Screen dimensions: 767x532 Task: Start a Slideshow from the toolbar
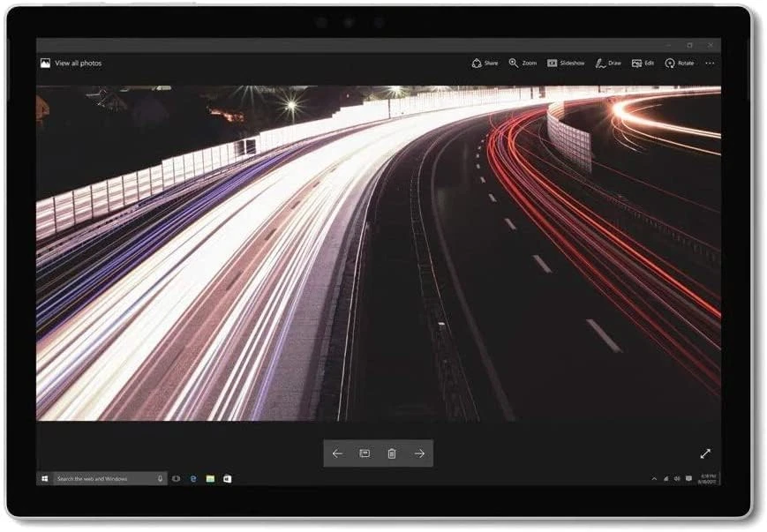(552, 63)
